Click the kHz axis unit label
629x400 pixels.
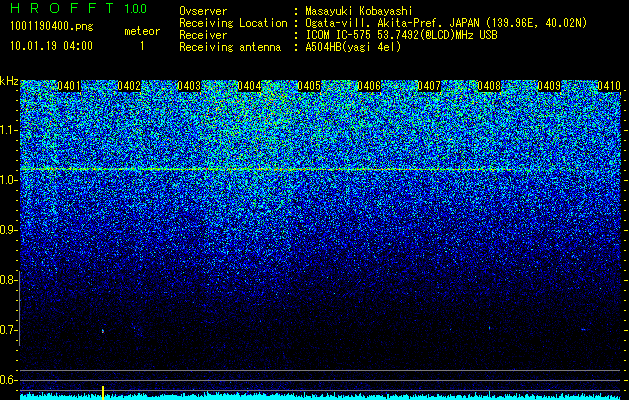coord(9,81)
